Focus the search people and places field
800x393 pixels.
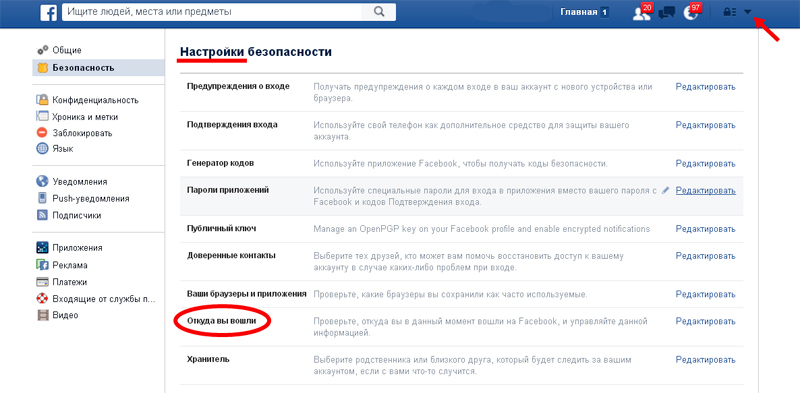tap(212, 12)
